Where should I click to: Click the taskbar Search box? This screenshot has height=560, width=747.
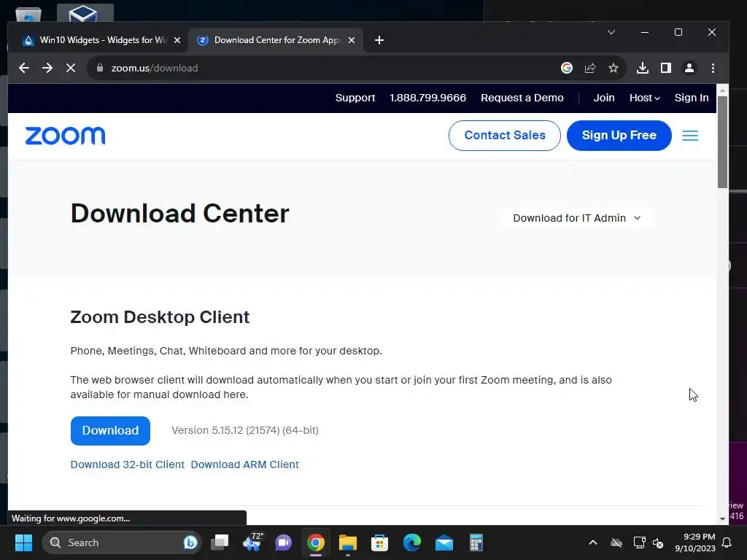click(122, 542)
